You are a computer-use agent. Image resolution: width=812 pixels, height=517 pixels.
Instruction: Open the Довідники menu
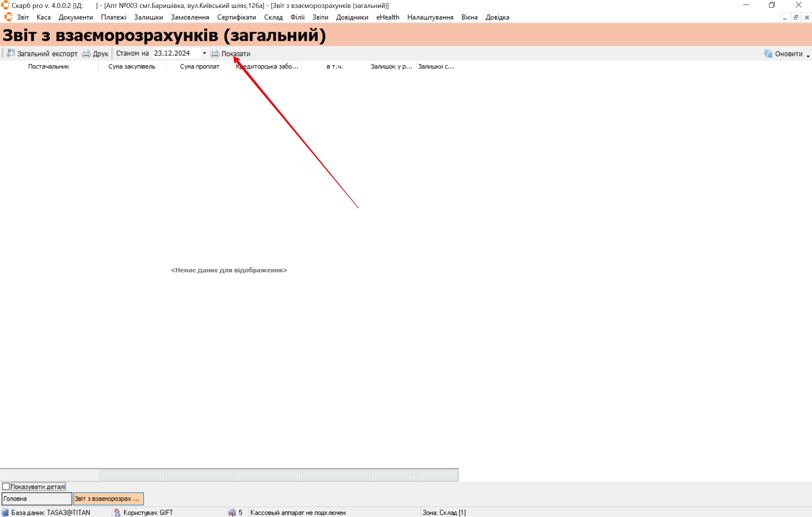[x=352, y=17]
